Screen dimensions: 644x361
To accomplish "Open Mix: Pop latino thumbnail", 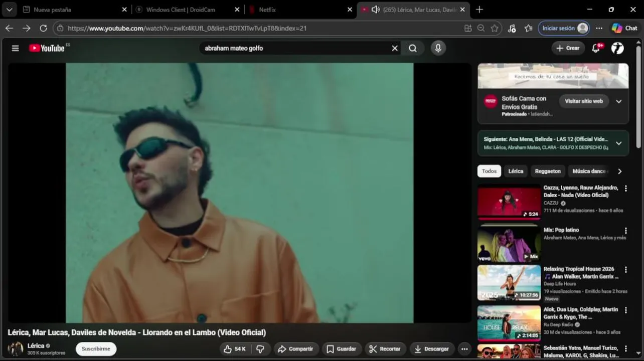I will coord(509,243).
